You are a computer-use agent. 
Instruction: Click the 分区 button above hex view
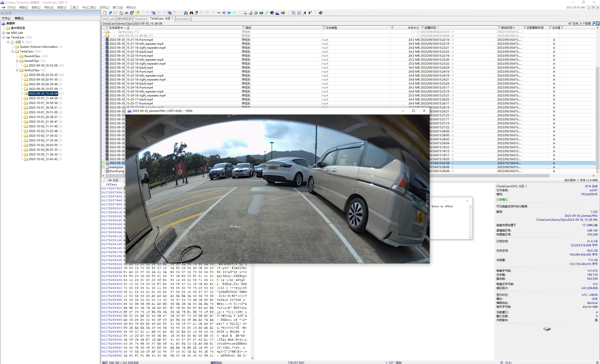pyautogui.click(x=113, y=180)
